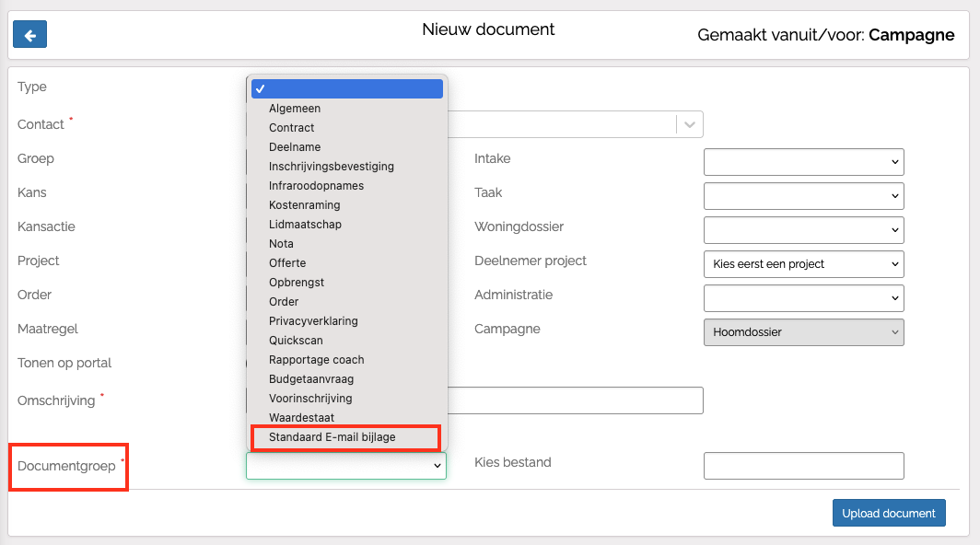The height and width of the screenshot is (545, 980).
Task: Choose the 'Lidmaatschap' entry
Action: pos(305,225)
